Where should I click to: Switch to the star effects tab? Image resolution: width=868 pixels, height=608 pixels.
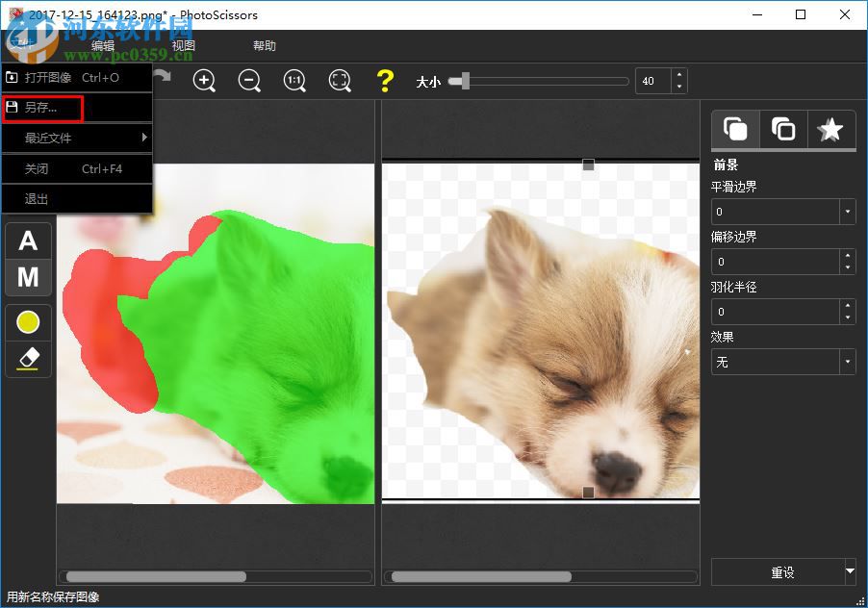(830, 128)
